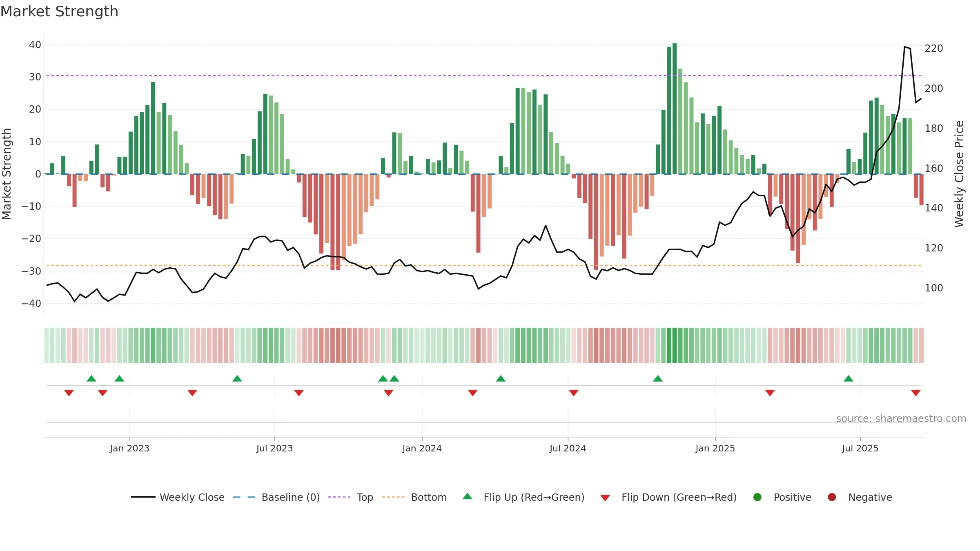
Task: Click the 100 right-axis tick label
Action: pos(934,288)
